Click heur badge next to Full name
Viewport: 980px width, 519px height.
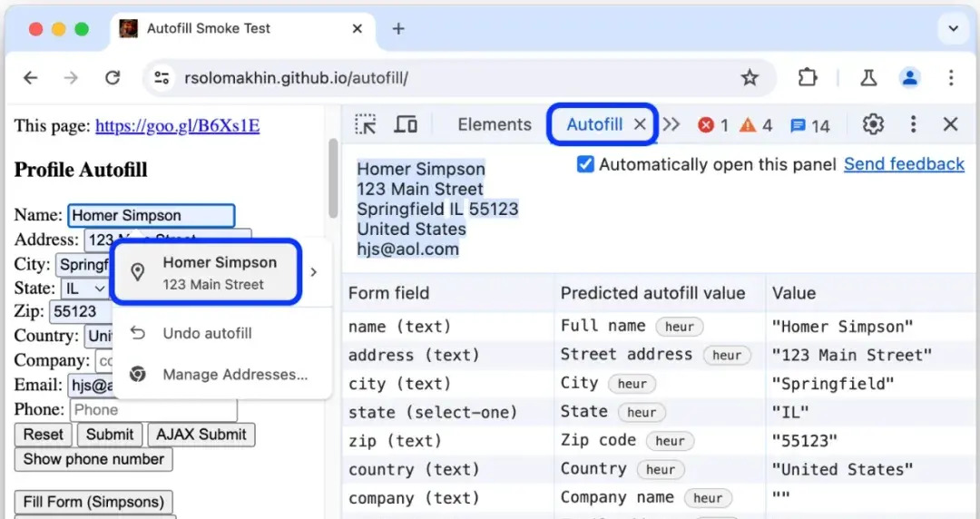pos(680,327)
